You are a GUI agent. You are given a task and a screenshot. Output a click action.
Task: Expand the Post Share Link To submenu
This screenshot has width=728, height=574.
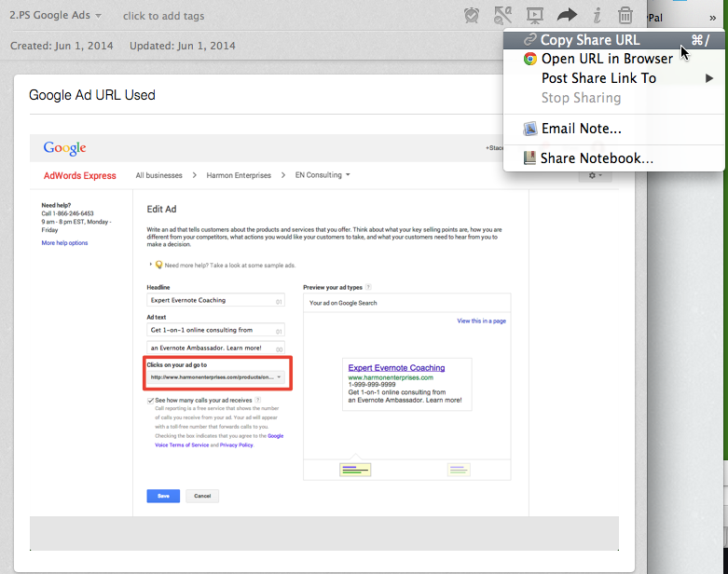point(613,78)
